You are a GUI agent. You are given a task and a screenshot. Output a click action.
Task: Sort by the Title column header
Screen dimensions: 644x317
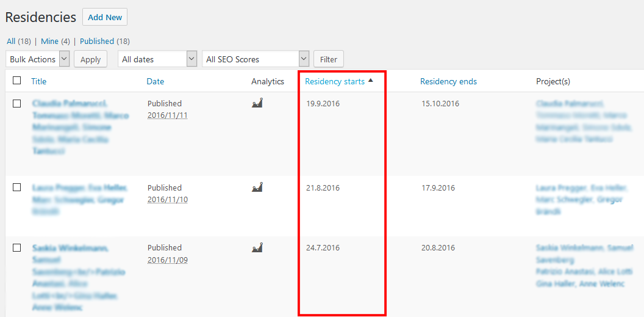tap(39, 81)
